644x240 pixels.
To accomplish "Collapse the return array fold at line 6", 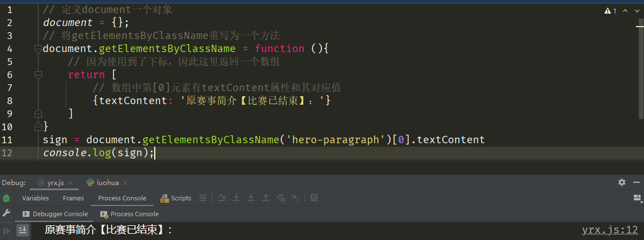I will tap(38, 75).
